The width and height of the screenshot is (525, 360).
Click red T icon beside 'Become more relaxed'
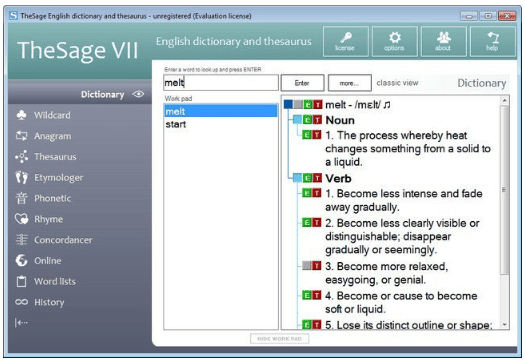[317, 266]
